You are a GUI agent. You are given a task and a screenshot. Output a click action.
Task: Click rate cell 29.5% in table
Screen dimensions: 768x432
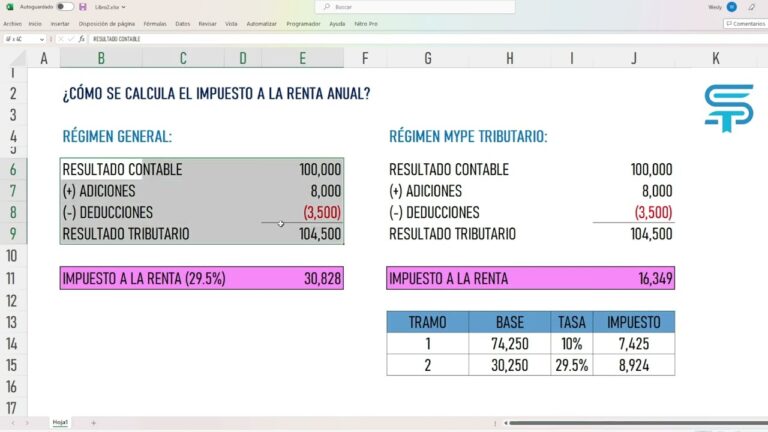pos(572,365)
